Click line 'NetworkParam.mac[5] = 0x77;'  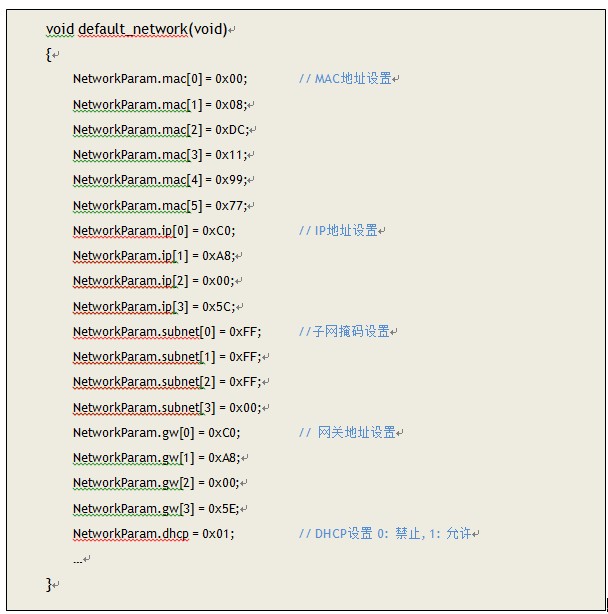[160, 206]
